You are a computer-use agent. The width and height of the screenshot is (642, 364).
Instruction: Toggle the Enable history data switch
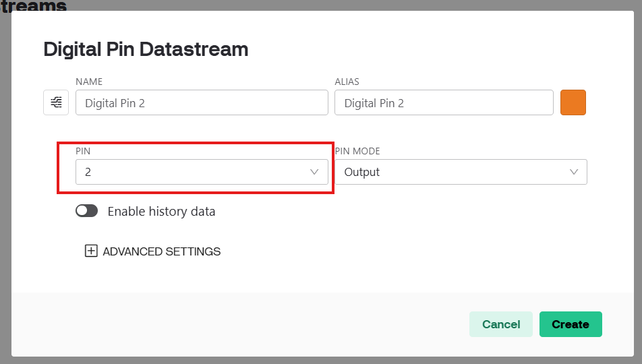(87, 211)
